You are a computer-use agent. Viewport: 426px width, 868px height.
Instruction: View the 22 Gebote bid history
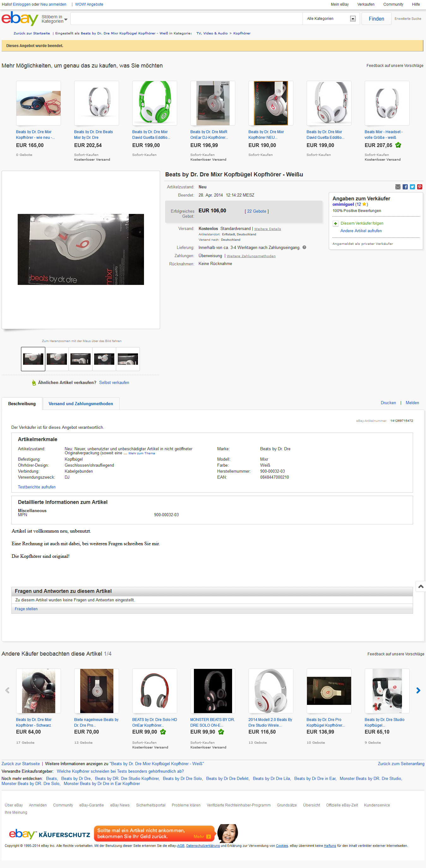[257, 211]
